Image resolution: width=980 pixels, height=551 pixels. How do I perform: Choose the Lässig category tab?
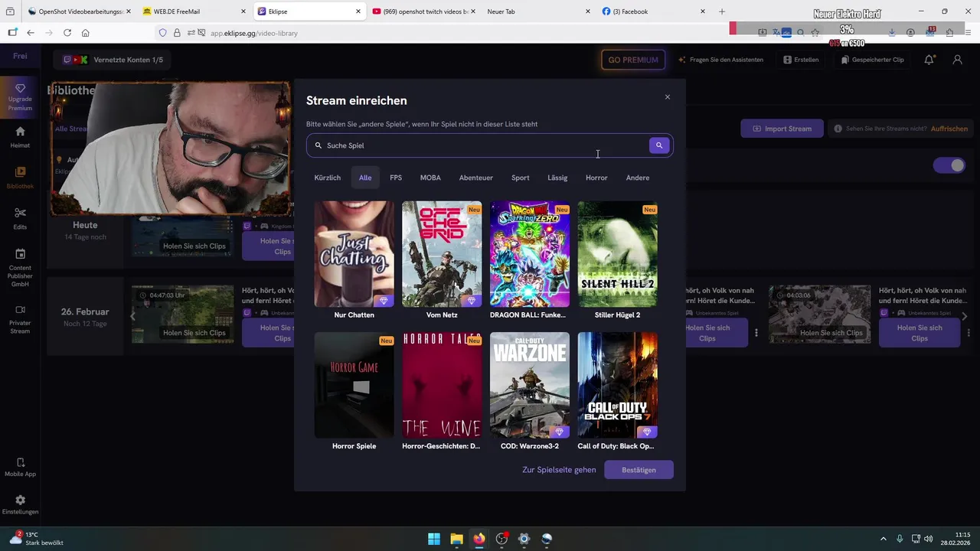coord(557,178)
